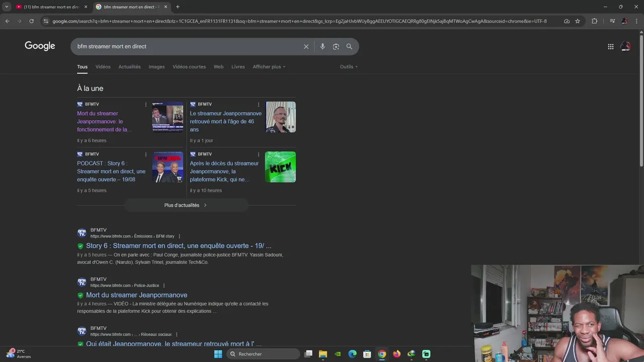Open the media control music-list icon
Image resolution: width=644 pixels, height=362 pixels.
tap(612, 21)
